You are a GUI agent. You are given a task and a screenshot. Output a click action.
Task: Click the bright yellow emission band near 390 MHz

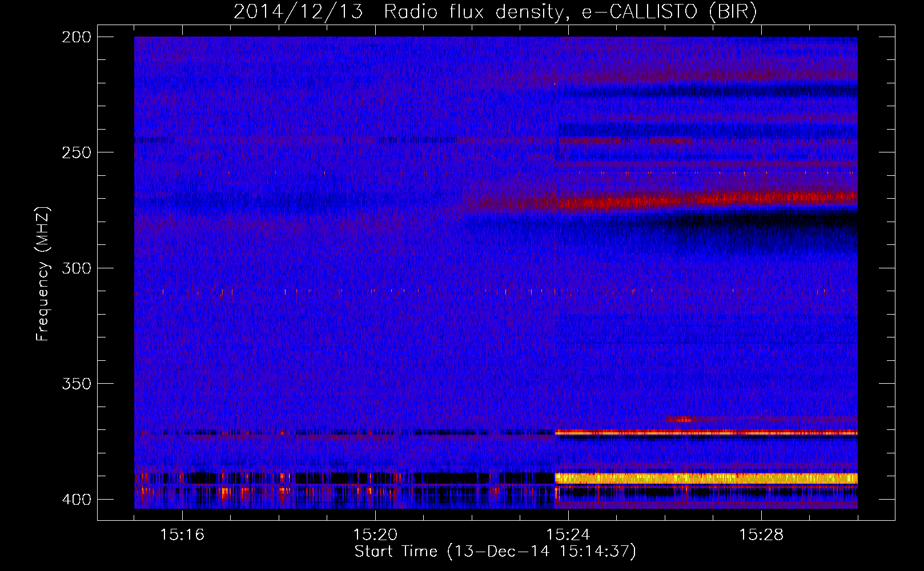(x=706, y=478)
